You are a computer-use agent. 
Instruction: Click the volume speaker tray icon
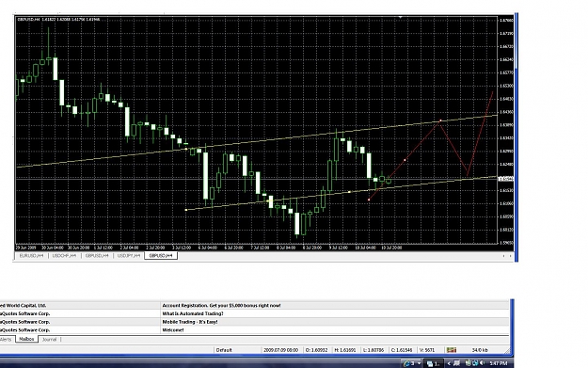click(482, 363)
